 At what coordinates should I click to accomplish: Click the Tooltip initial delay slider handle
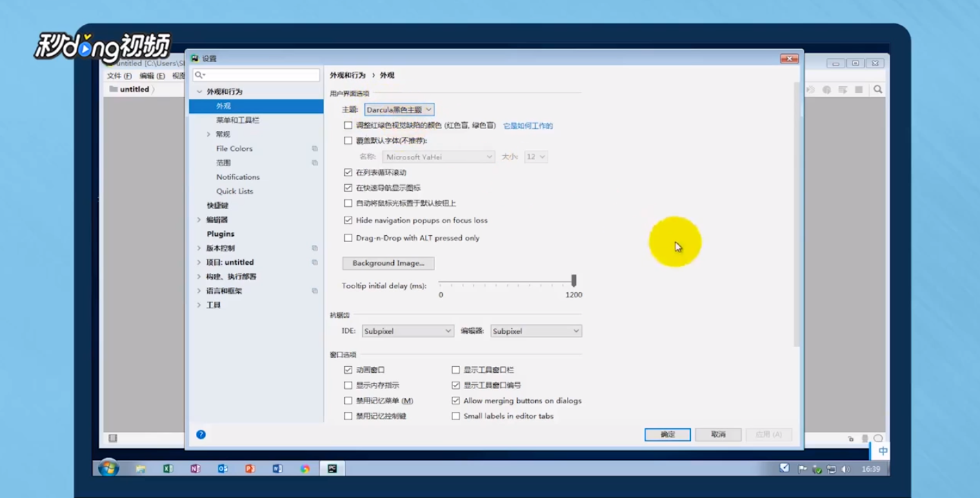pos(574,280)
